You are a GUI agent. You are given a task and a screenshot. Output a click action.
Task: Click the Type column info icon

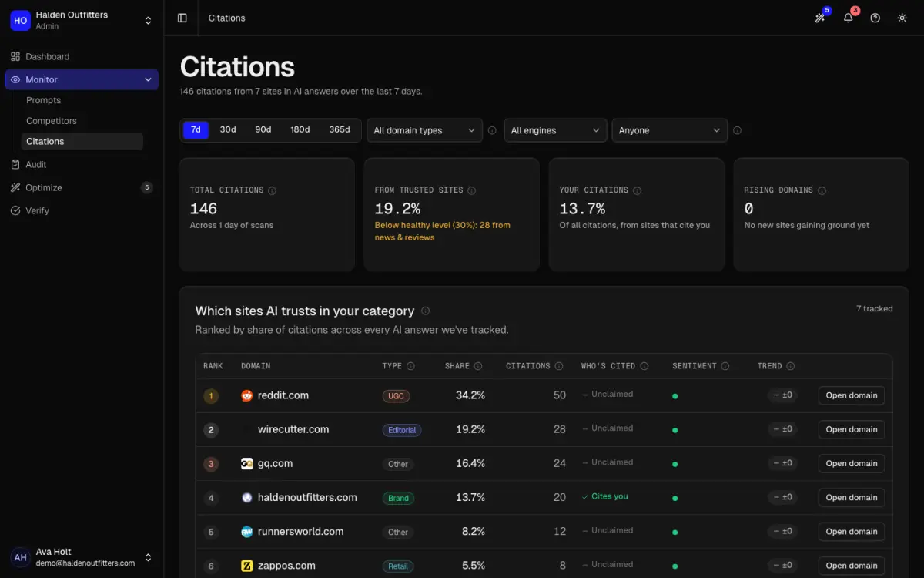[410, 366]
